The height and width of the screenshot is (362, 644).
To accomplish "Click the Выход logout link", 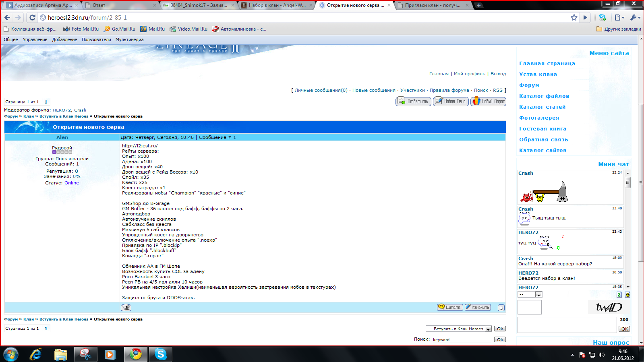I will click(x=498, y=74).
